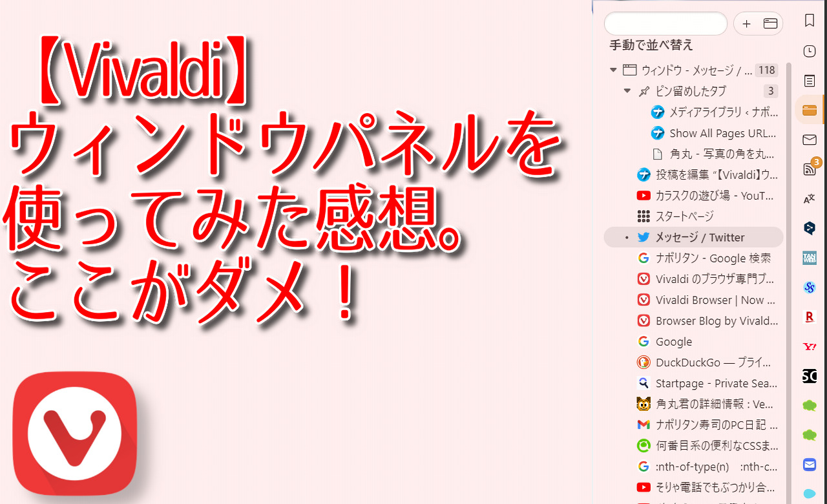
Task: Collapse the ピン留めしたタブ group arrow
Action: tap(627, 90)
